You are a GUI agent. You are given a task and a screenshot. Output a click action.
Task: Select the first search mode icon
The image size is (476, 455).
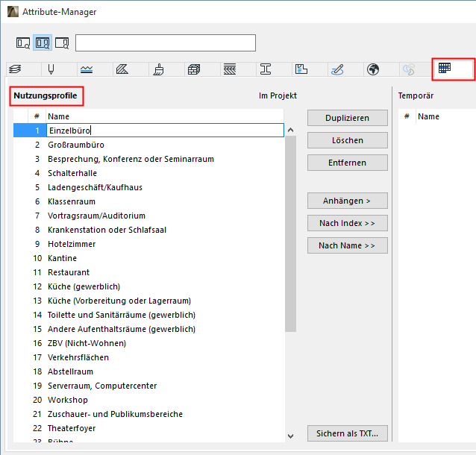(x=23, y=43)
